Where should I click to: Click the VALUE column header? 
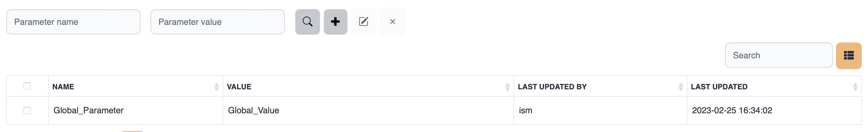pos(239,87)
